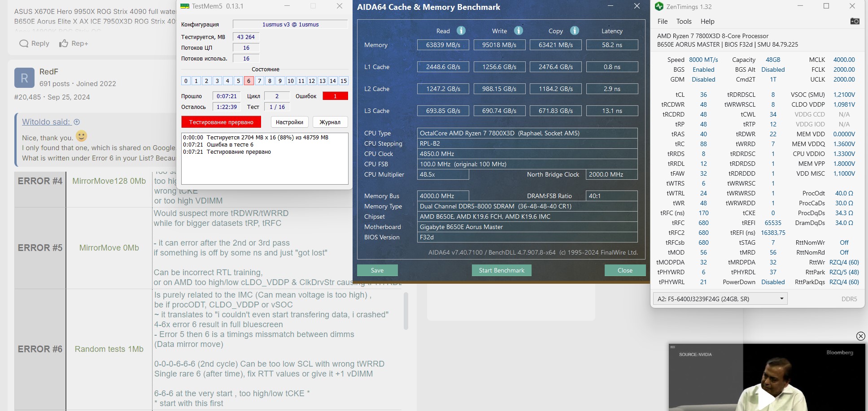This screenshot has height=411, width=868.
Task: Click the VSOC (SMU) value 1,2100V
Action: 844,95
